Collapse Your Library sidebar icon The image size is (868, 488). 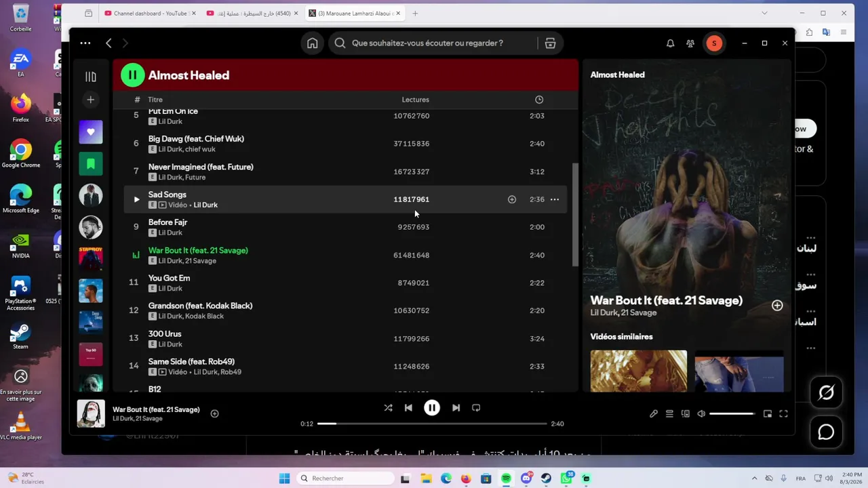pos(90,77)
